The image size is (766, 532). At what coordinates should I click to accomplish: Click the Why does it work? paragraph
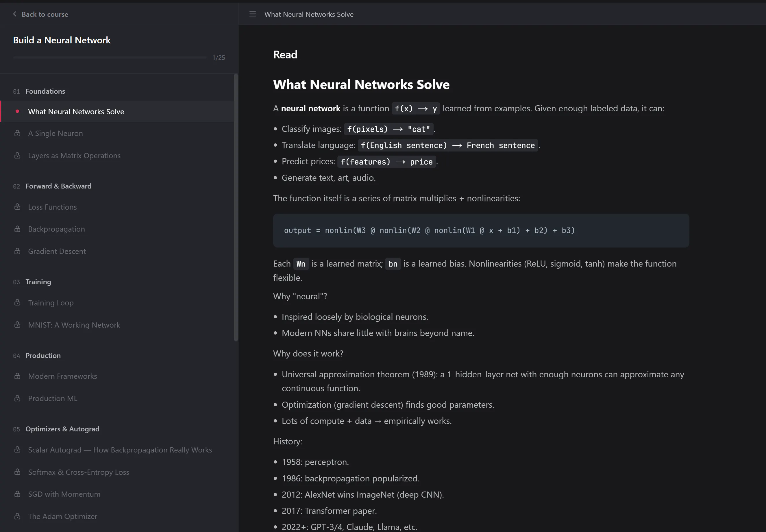[308, 354]
